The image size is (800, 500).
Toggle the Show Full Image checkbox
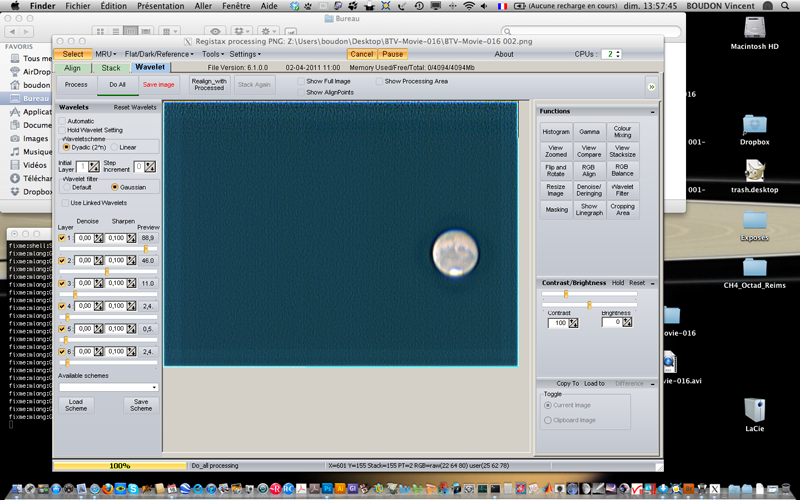pyautogui.click(x=301, y=81)
